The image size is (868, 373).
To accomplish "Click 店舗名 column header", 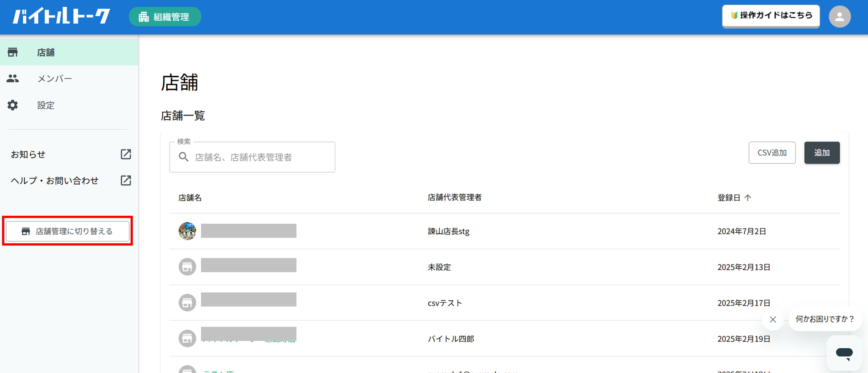I will coord(190,198).
